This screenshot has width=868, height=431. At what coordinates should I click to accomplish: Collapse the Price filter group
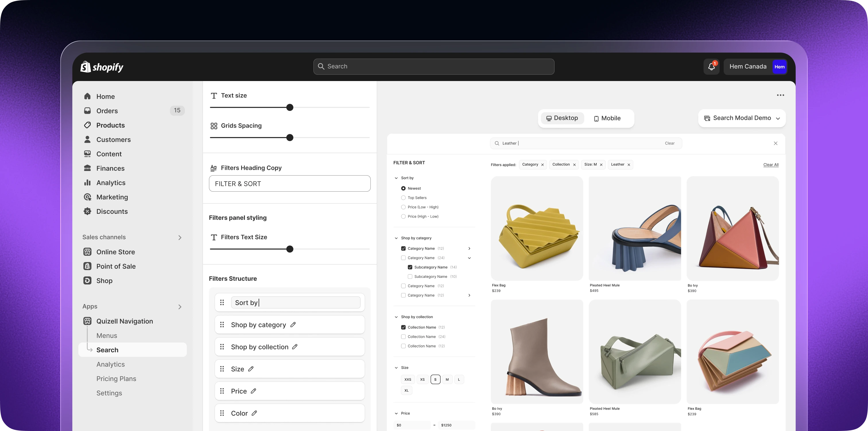click(396, 413)
